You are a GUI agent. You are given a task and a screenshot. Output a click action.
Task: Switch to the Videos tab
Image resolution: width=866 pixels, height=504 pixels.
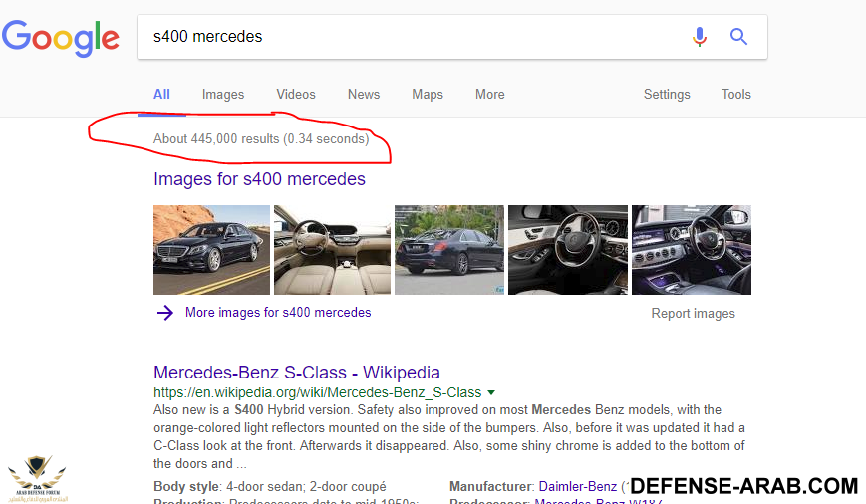pyautogui.click(x=295, y=94)
